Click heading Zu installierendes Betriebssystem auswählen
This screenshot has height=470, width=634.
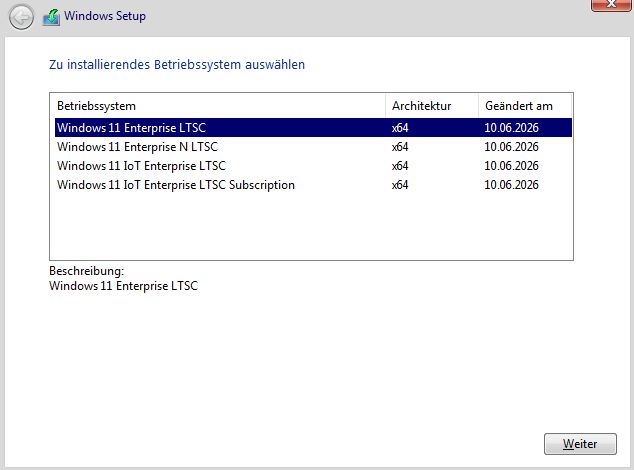coord(177,64)
